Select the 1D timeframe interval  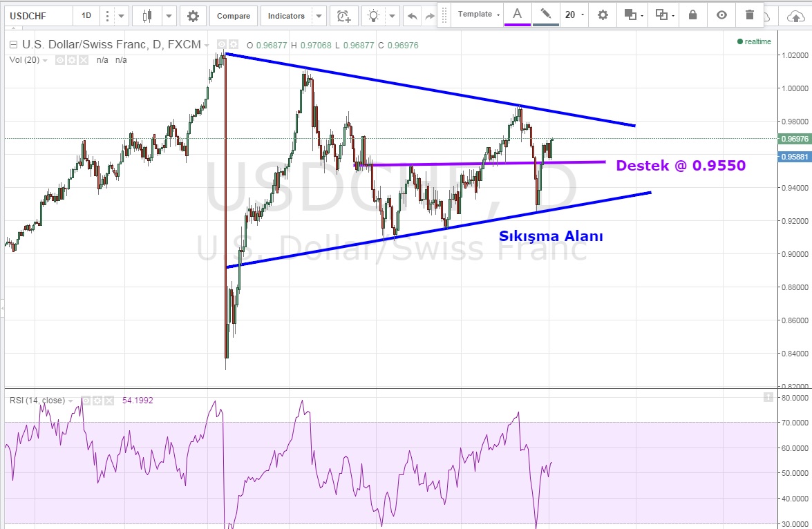(86, 16)
